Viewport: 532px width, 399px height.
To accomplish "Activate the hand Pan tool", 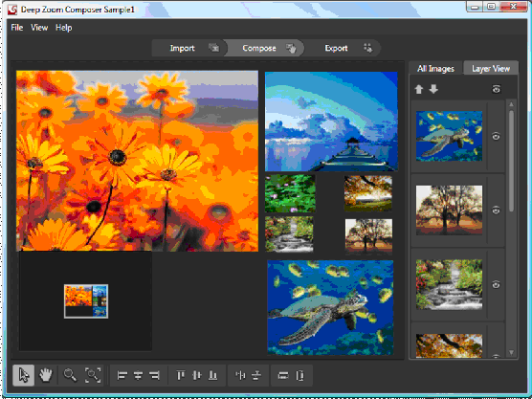I will (46, 375).
